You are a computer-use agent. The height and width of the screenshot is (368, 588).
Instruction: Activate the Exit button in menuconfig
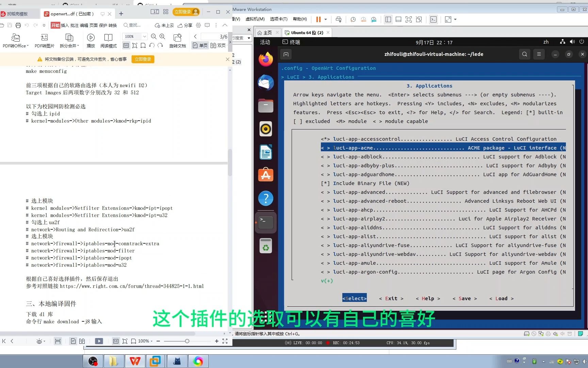tap(391, 298)
